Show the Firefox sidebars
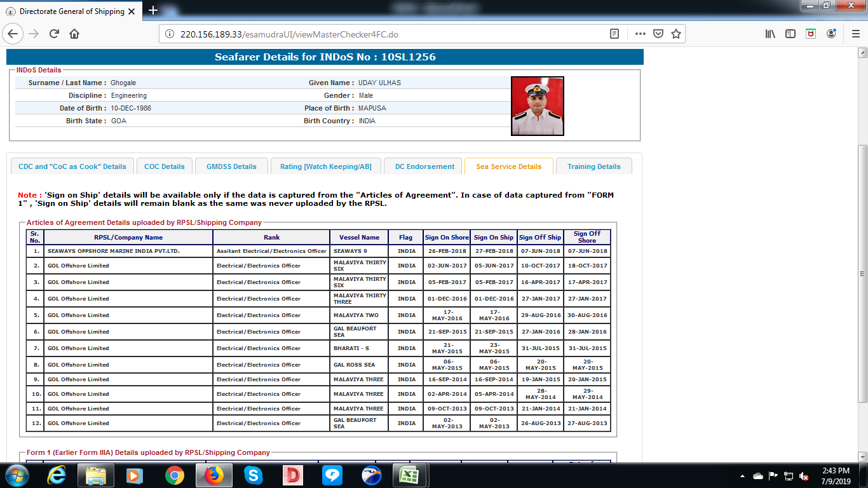The width and height of the screenshot is (868, 488). (x=790, y=34)
